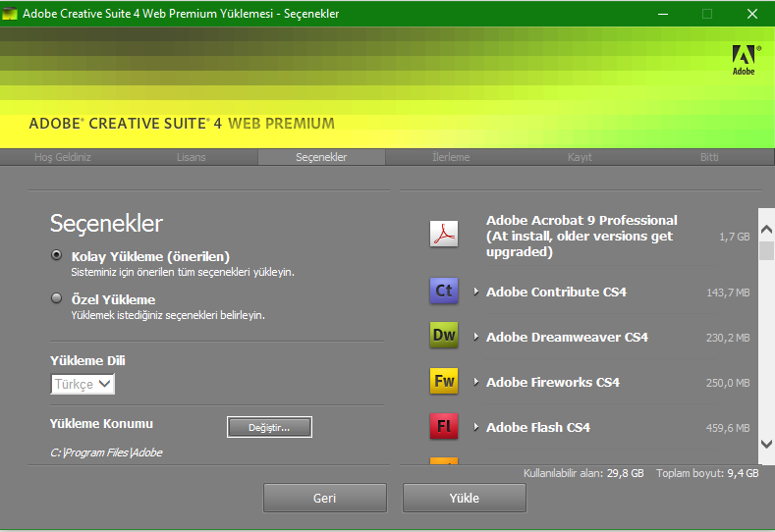Click the Adobe Acrobat 9 Professional icon
775x532 pixels.
click(x=444, y=234)
